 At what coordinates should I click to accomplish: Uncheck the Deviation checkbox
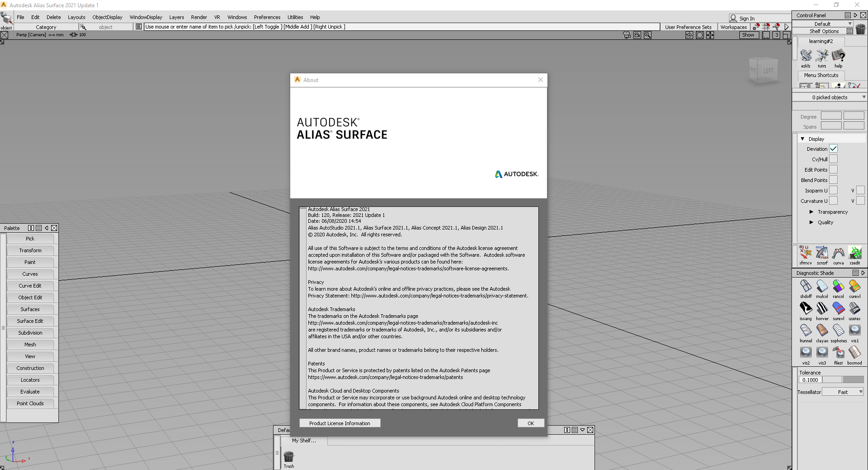[x=833, y=149]
